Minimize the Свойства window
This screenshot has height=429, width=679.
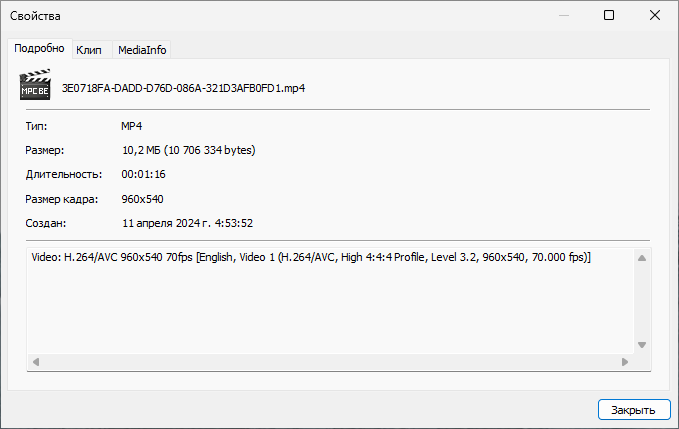pyautogui.click(x=563, y=16)
